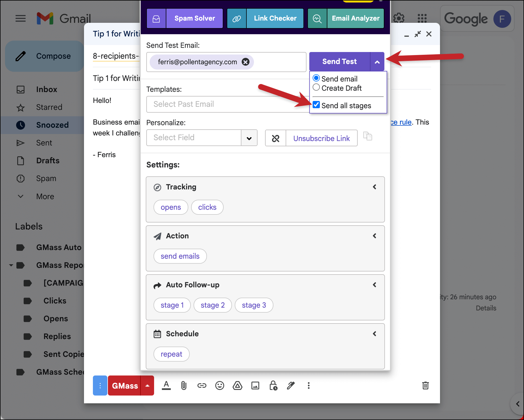Click the red GMass send button
524x420 pixels.
click(x=124, y=386)
